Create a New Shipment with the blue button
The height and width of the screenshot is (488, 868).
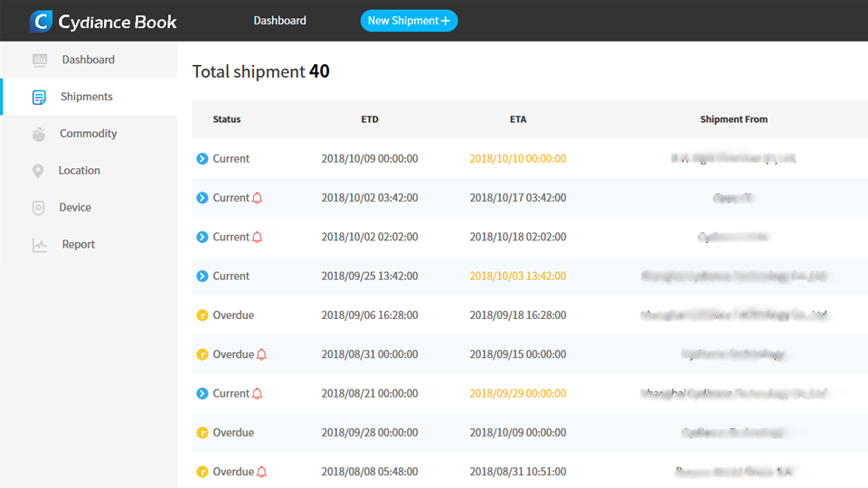tap(409, 21)
